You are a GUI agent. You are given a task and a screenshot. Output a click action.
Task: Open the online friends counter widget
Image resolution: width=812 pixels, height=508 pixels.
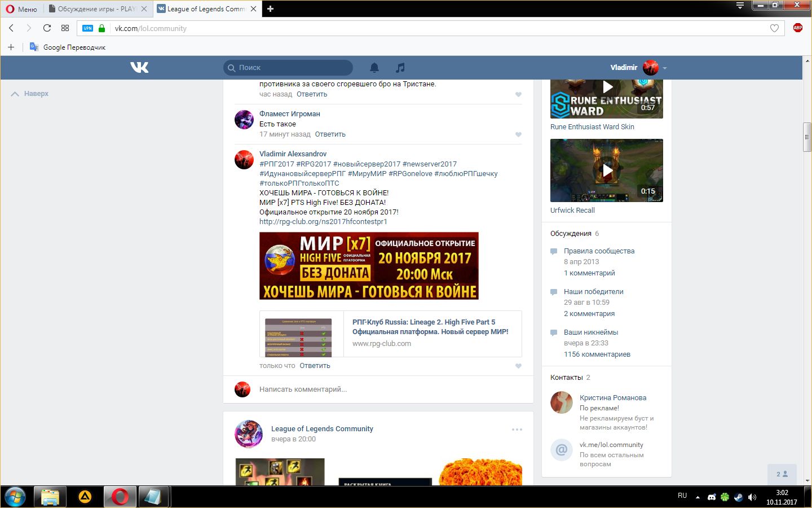(x=782, y=474)
